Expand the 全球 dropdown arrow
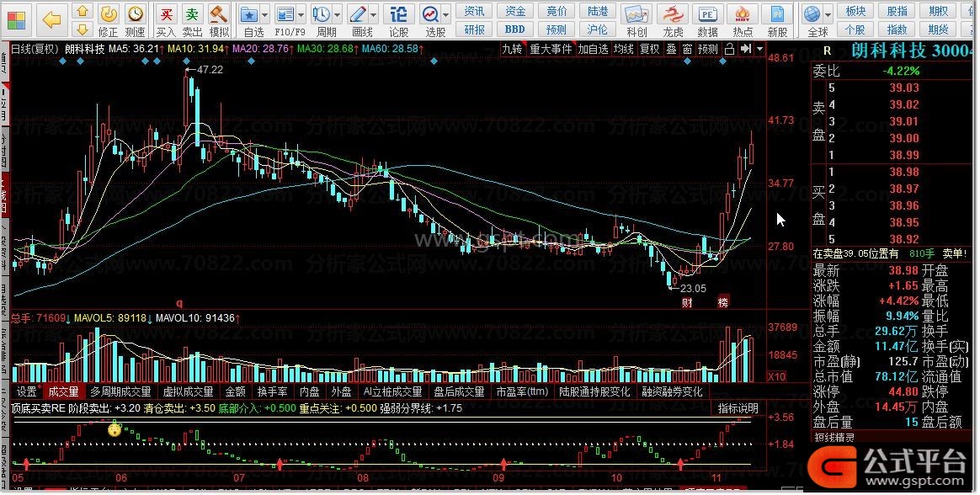Screen dimensions: 980x495 [828, 13]
